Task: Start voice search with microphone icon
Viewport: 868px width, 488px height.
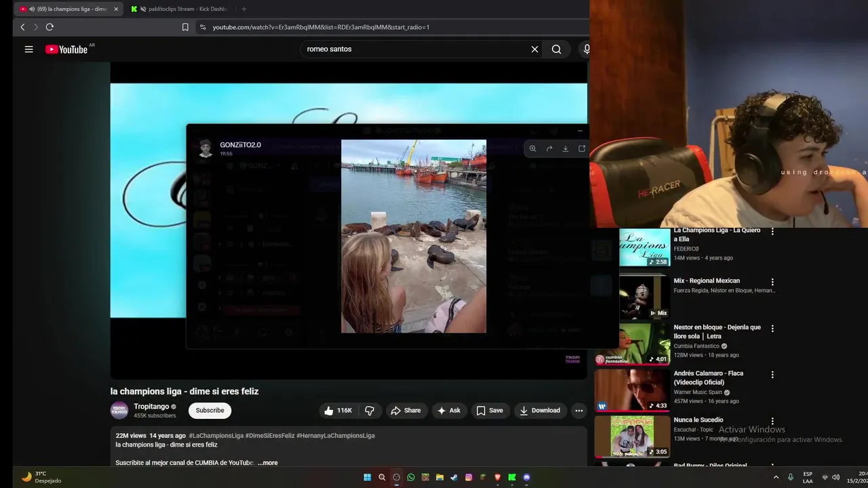Action: point(586,49)
